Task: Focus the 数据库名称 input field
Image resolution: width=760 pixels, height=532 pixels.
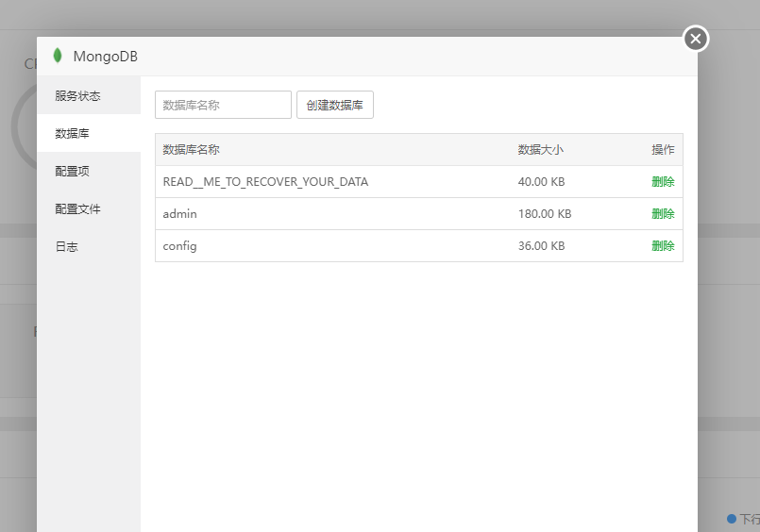Action: pyautogui.click(x=223, y=105)
